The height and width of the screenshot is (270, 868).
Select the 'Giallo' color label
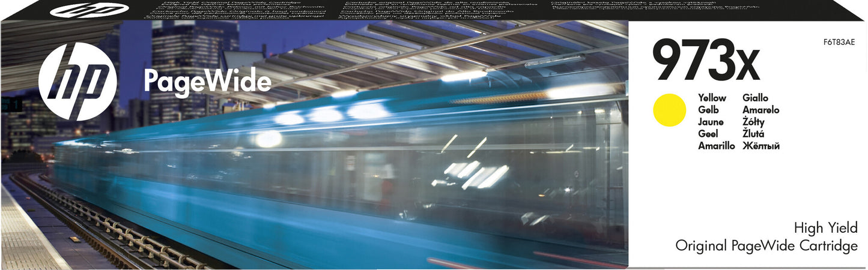pos(755,98)
